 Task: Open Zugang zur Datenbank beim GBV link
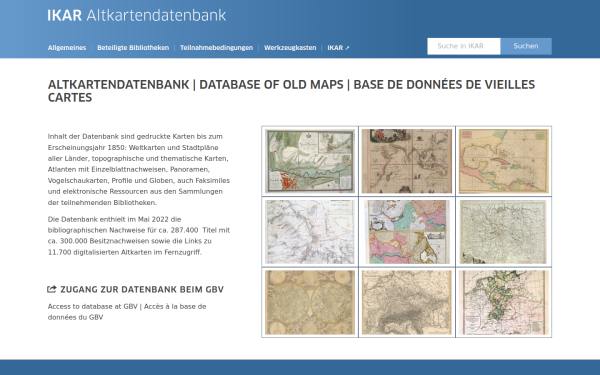click(x=142, y=289)
